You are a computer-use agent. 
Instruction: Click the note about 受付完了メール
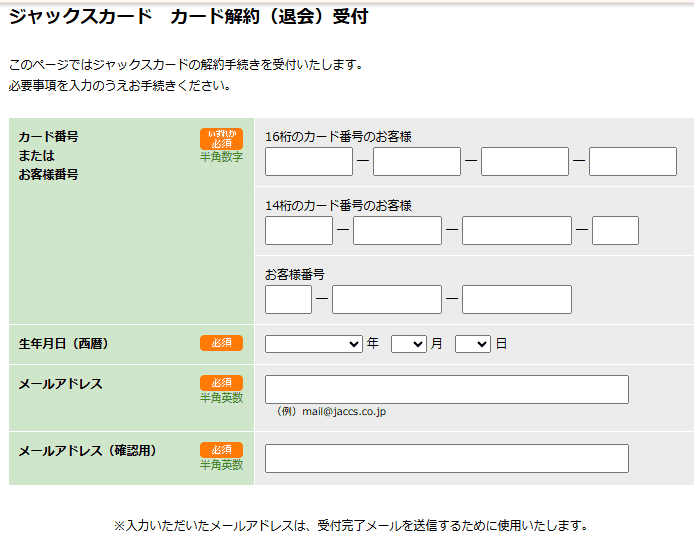(351, 526)
